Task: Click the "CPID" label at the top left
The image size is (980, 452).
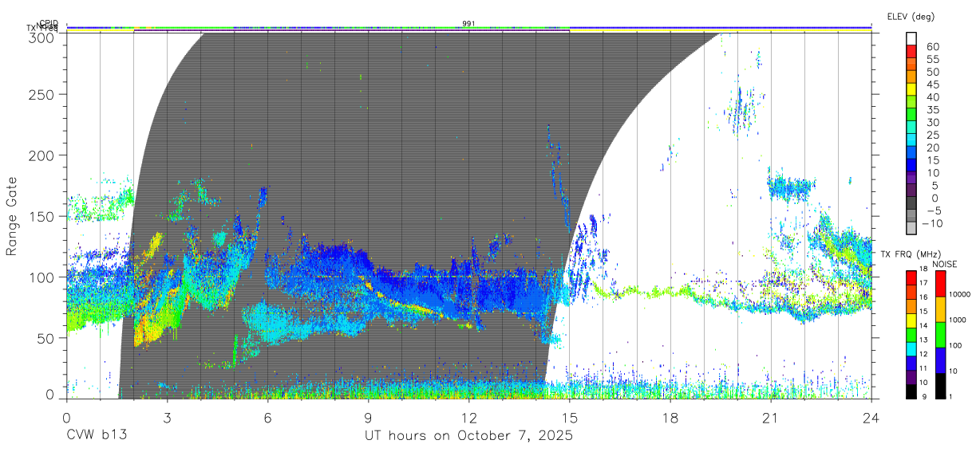Action: pyautogui.click(x=48, y=23)
